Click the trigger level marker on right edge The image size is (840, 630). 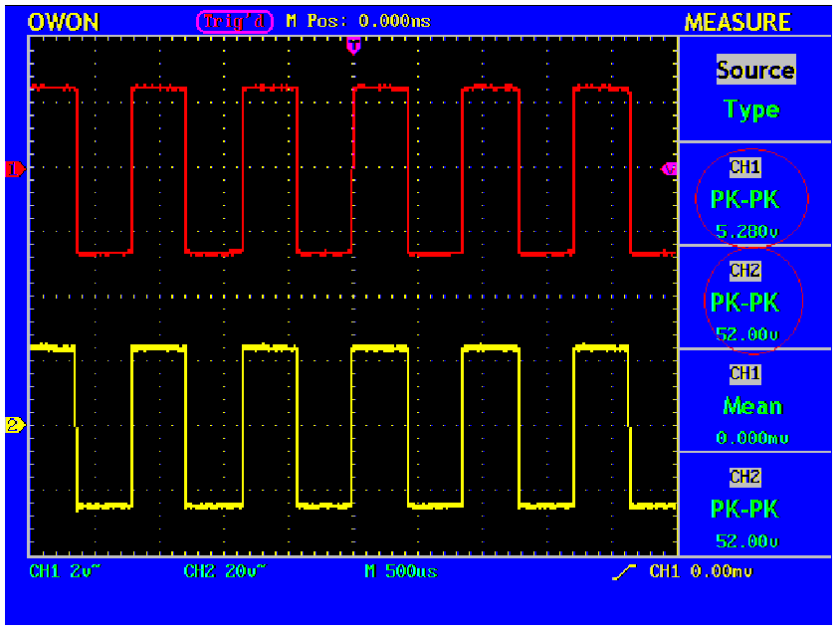[x=669, y=169]
